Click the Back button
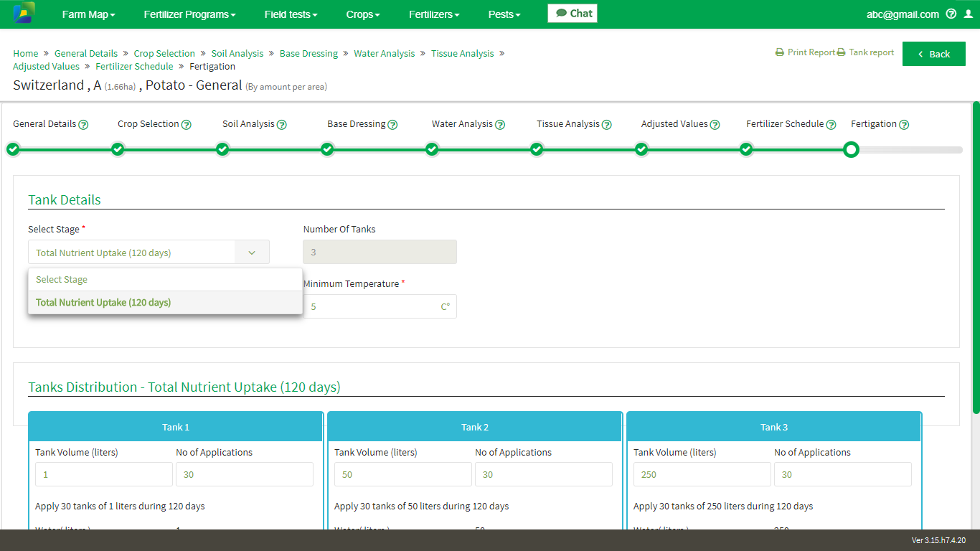The image size is (980, 551). tap(934, 54)
